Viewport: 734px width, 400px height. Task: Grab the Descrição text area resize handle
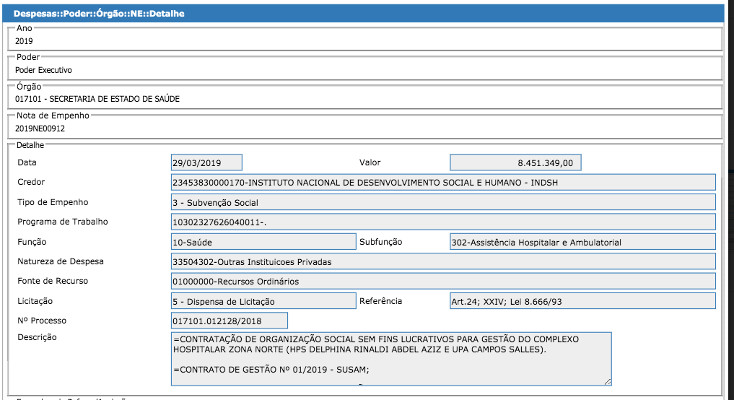point(607,381)
